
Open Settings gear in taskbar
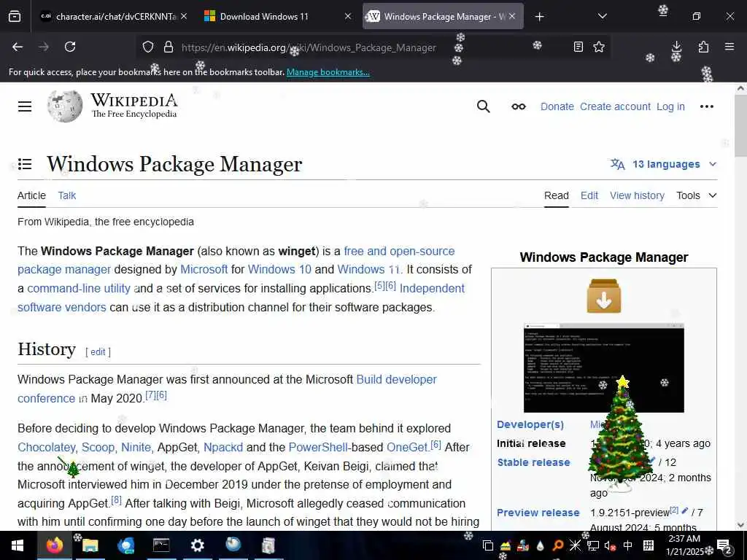pyautogui.click(x=197, y=545)
